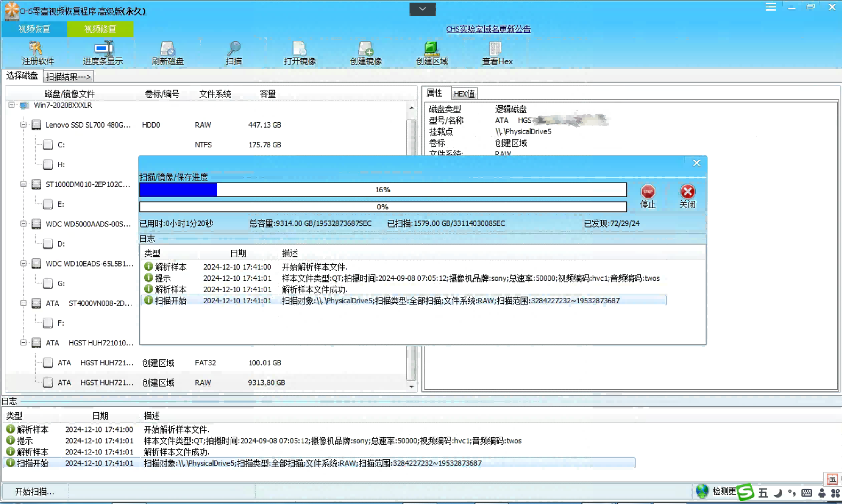
Task: Check the FAT32 100.01 GB region checkbox
Action: 48,363
